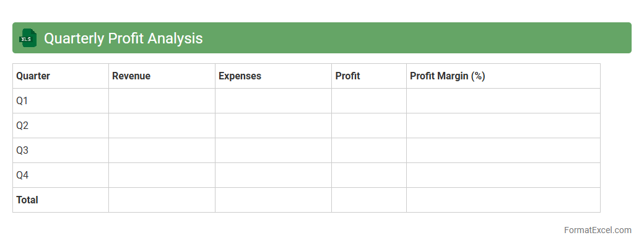644x248 pixels.
Task: Click the Q4 Profit Margin cell
Action: [503, 175]
